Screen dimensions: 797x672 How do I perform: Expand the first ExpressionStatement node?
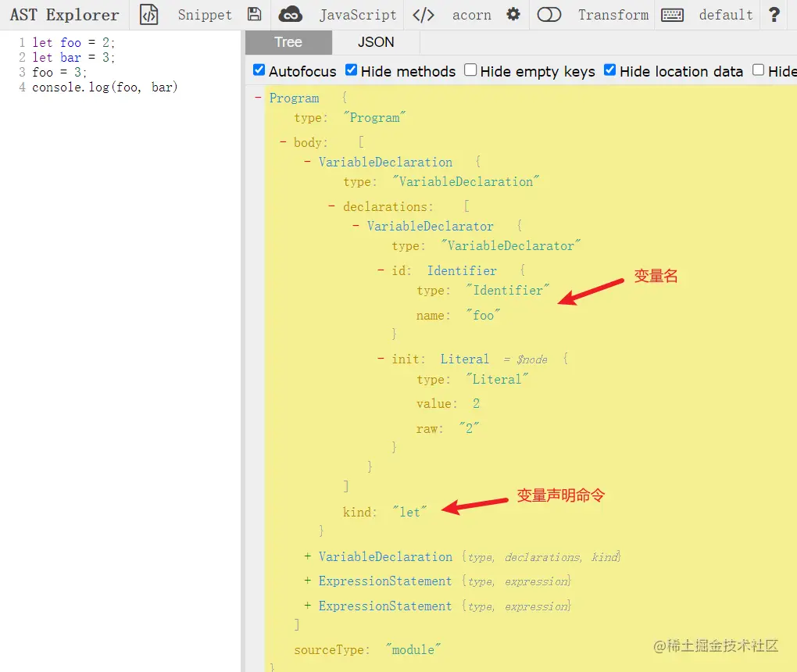308,581
